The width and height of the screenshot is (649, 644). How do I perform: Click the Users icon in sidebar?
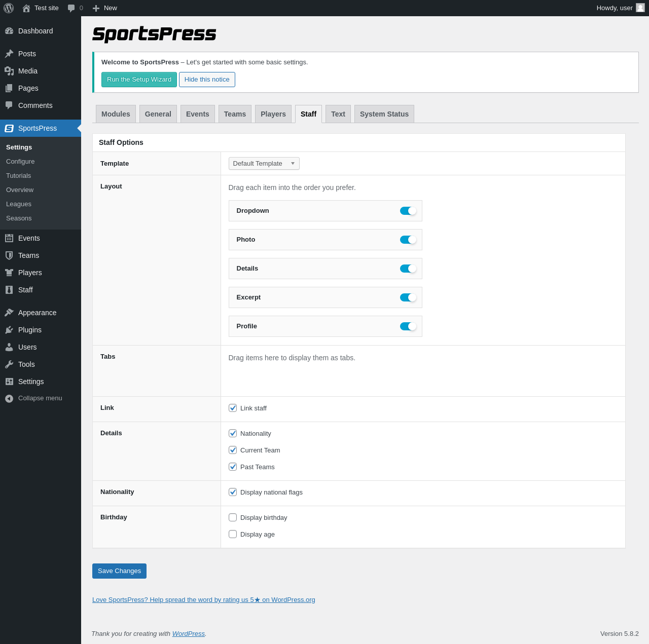(x=9, y=347)
